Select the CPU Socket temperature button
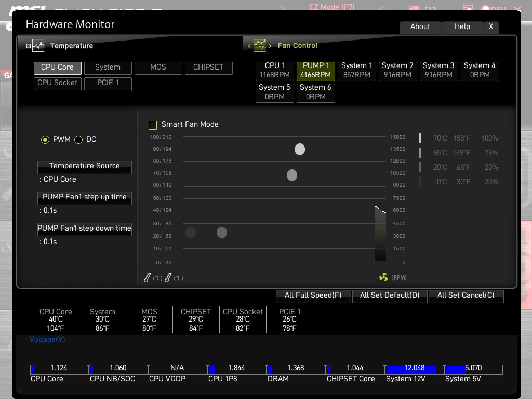The height and width of the screenshot is (399, 532). click(x=57, y=84)
